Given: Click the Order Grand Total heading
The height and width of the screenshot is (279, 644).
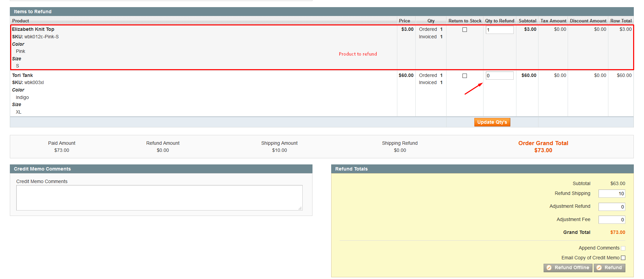Looking at the screenshot, I should pyautogui.click(x=543, y=143).
